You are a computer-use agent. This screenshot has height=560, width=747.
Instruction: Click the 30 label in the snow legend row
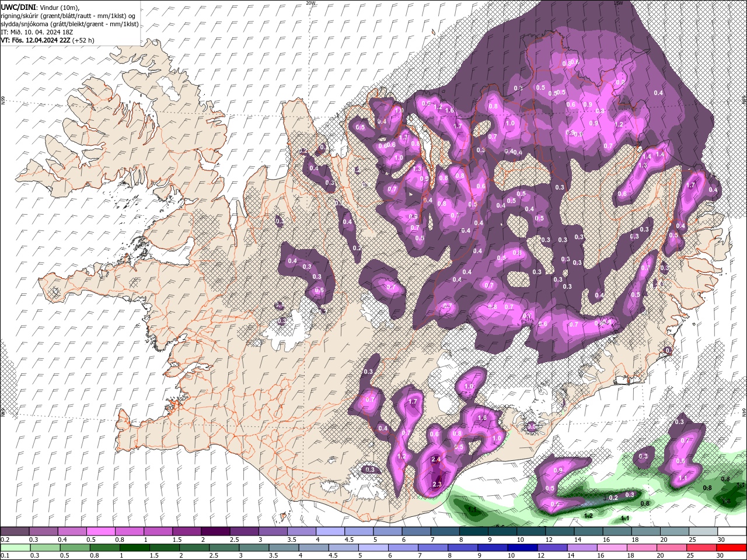click(x=721, y=540)
